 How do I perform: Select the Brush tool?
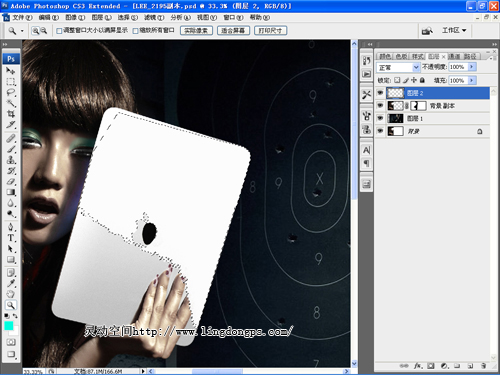point(11,149)
